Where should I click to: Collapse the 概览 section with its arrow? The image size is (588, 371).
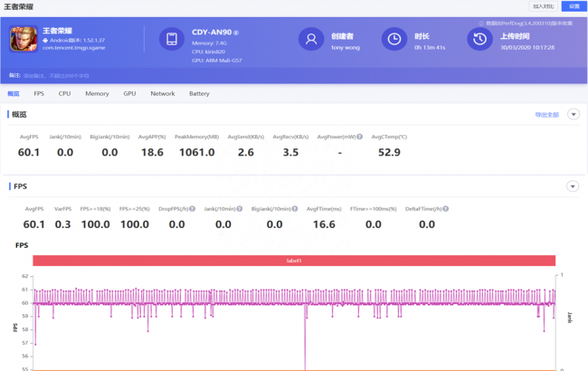click(x=574, y=114)
